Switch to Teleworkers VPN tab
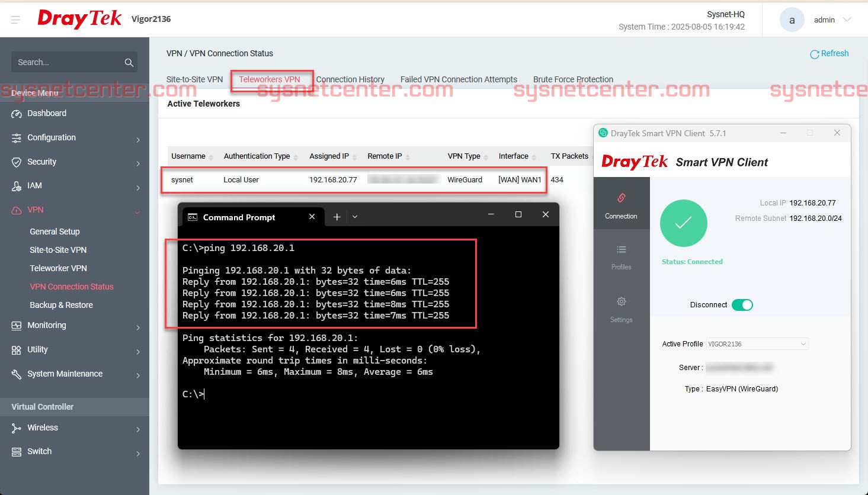 point(270,79)
